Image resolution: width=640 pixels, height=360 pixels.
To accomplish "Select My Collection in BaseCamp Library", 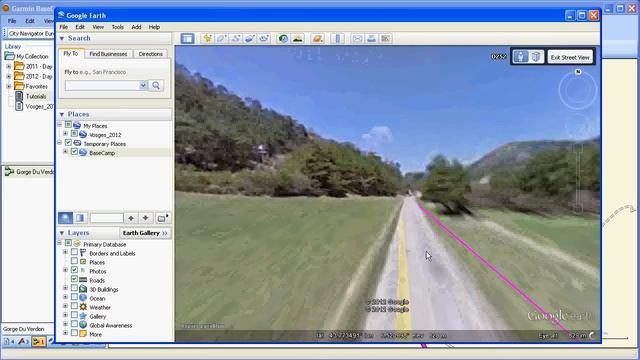I will pyautogui.click(x=32, y=56).
